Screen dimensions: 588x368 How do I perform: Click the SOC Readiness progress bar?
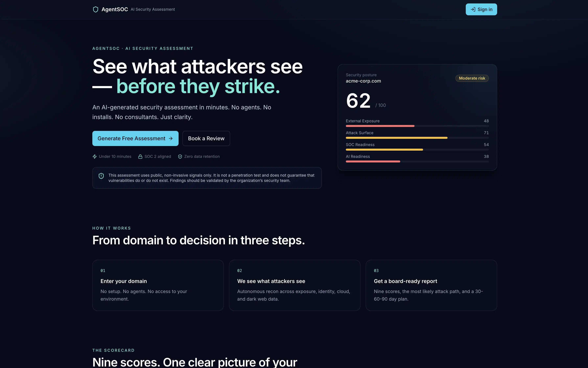pos(417,150)
